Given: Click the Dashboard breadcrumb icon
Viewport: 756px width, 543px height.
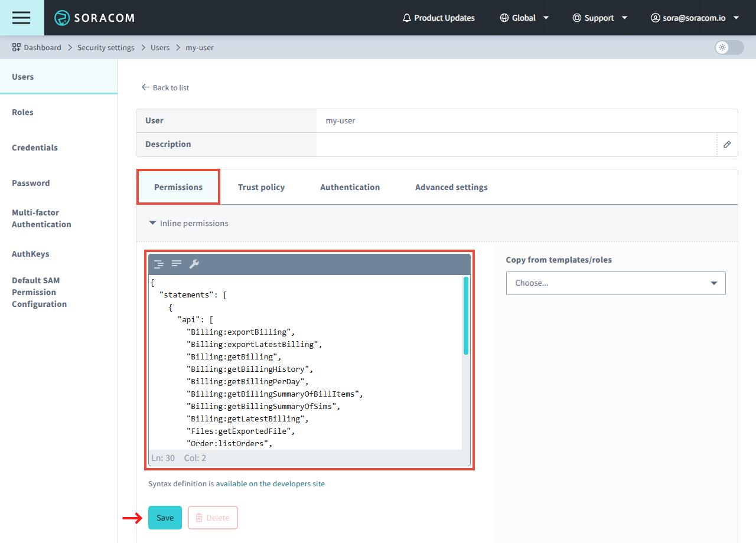Looking at the screenshot, I should [x=17, y=47].
